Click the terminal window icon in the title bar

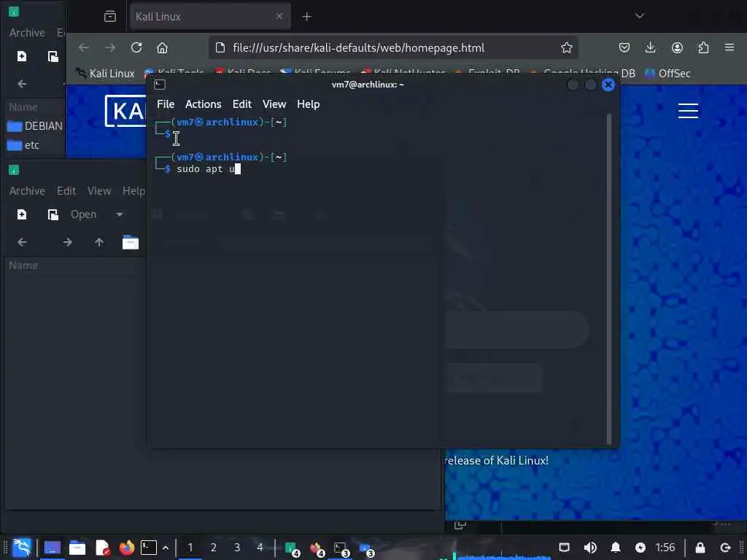point(160,85)
